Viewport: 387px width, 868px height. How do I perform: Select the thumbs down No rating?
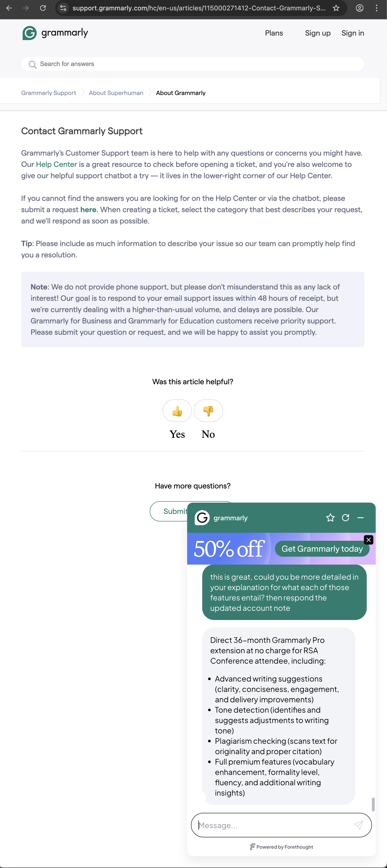(208, 411)
